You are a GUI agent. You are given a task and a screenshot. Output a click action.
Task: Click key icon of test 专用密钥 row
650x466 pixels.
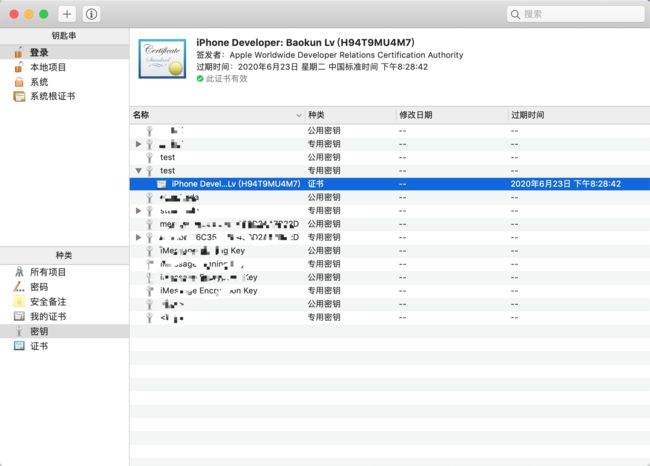pos(150,171)
